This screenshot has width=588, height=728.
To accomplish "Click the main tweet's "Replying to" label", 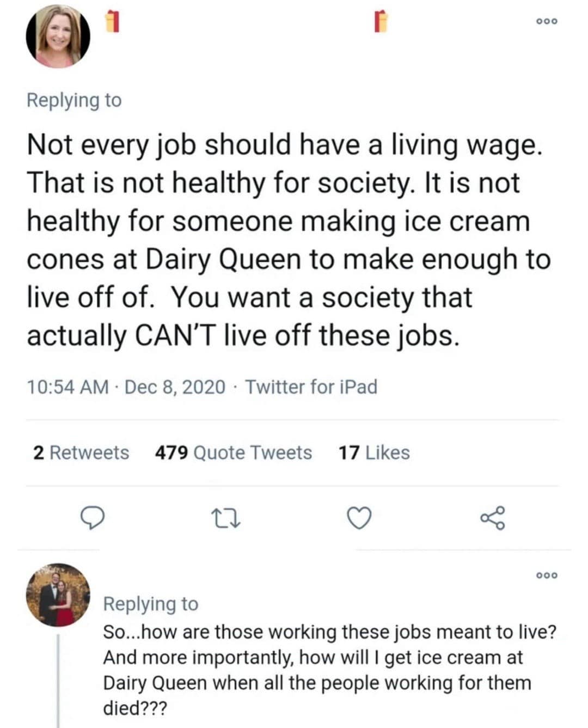I will point(74,101).
